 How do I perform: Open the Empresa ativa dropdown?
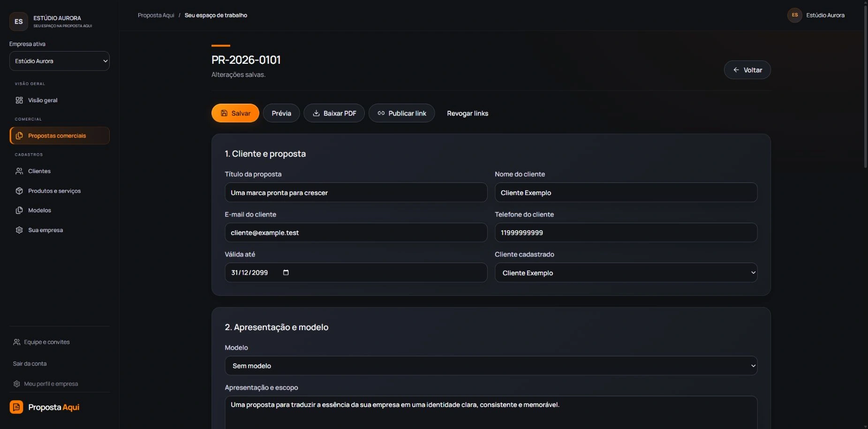tap(60, 61)
